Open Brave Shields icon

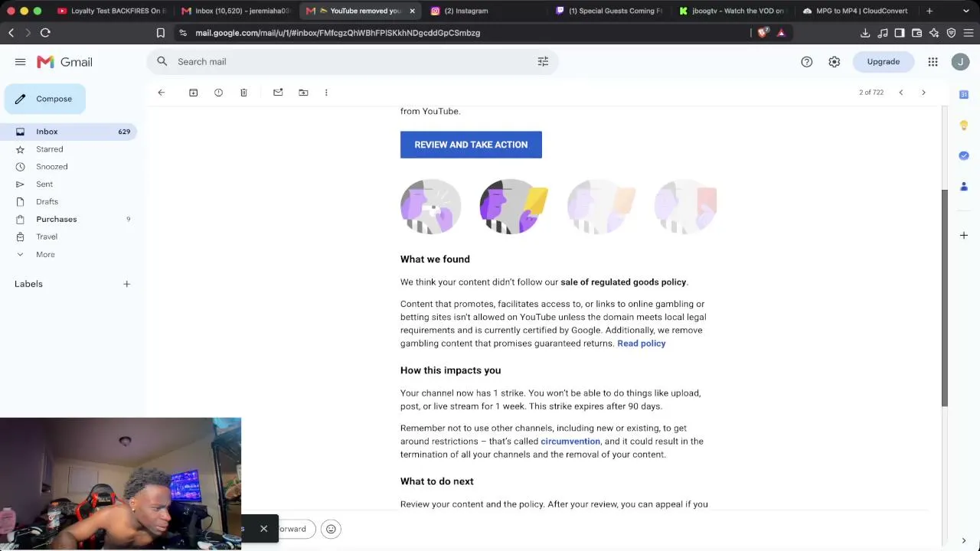(x=763, y=33)
